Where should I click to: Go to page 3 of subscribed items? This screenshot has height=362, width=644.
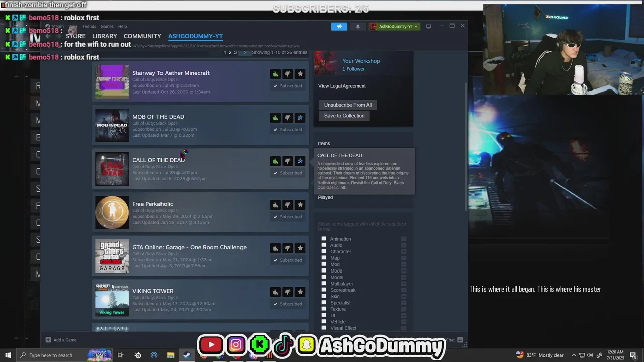pyautogui.click(x=235, y=52)
